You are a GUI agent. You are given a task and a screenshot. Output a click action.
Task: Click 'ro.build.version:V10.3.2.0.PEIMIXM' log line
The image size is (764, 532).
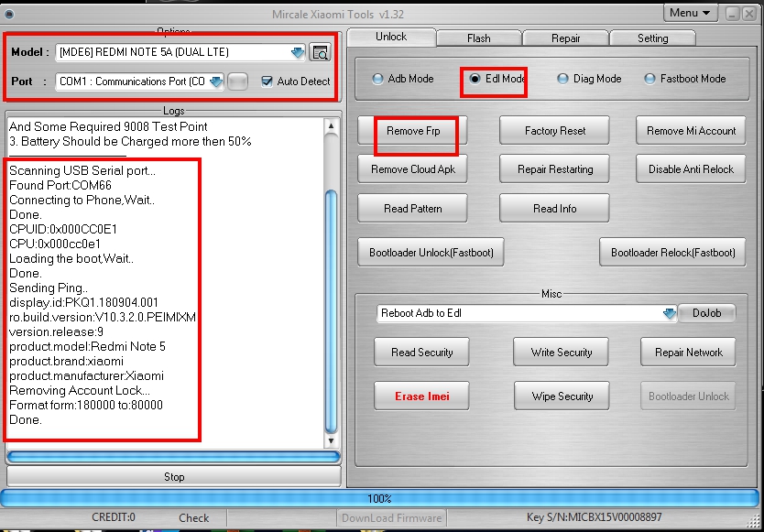click(x=103, y=317)
